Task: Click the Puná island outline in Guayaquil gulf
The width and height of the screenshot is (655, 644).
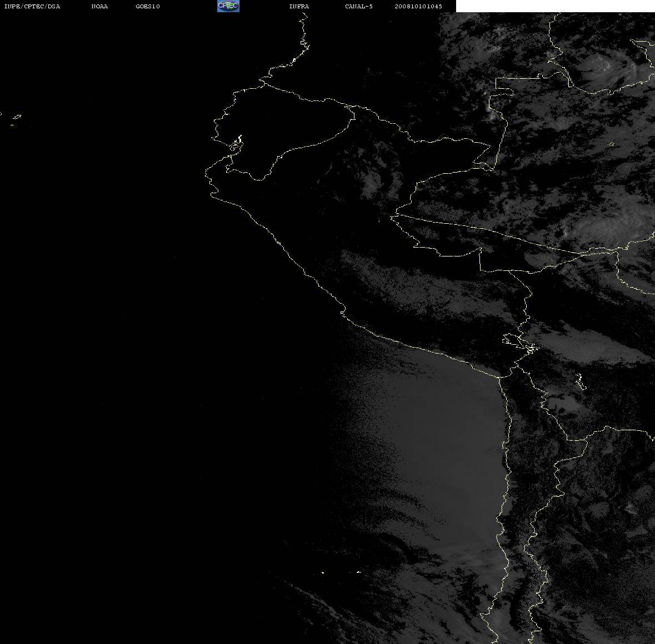Action: (236, 144)
